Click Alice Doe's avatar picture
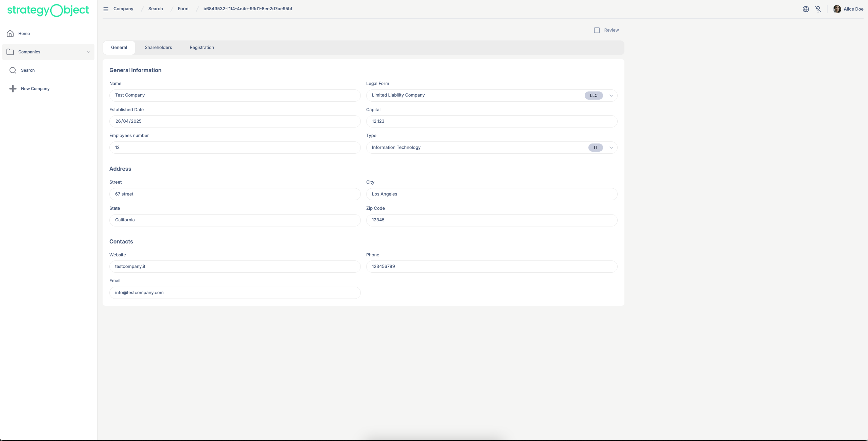The width and height of the screenshot is (868, 441). click(x=837, y=9)
